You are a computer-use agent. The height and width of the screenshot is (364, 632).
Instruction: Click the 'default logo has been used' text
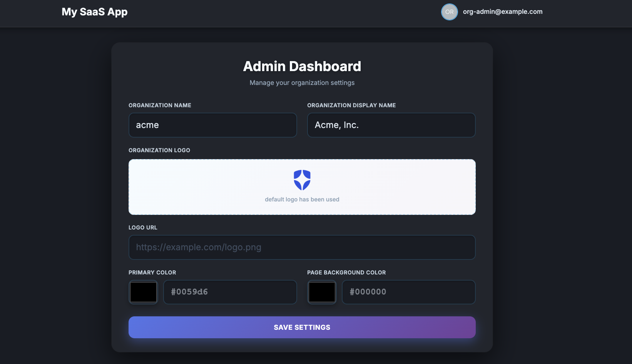point(302,199)
